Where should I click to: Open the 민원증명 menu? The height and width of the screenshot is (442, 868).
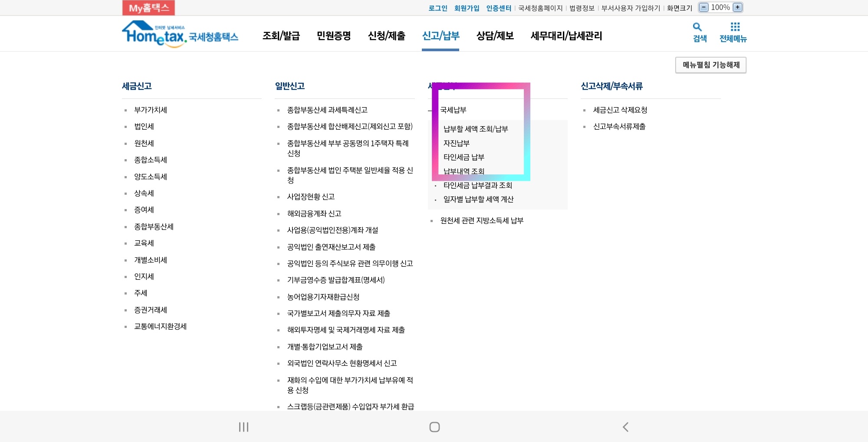(334, 36)
